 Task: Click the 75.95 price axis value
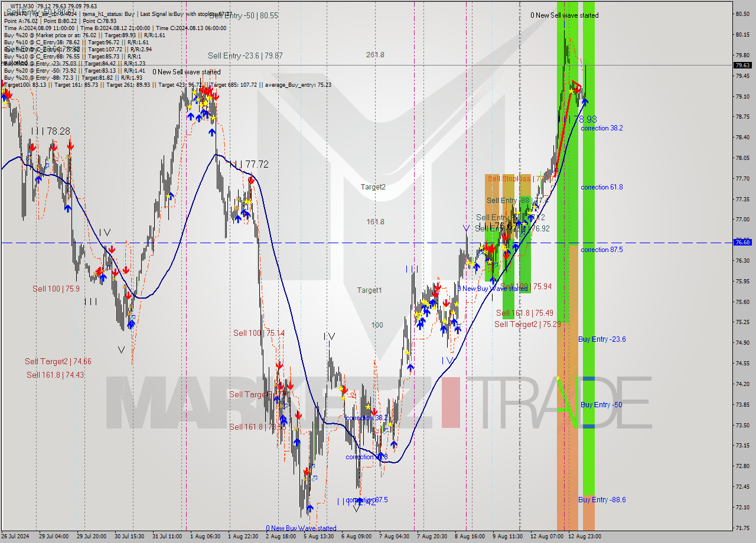(x=743, y=281)
